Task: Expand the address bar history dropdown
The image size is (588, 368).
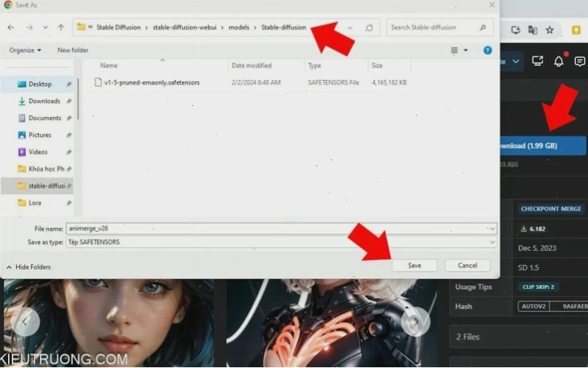Action: (350, 28)
